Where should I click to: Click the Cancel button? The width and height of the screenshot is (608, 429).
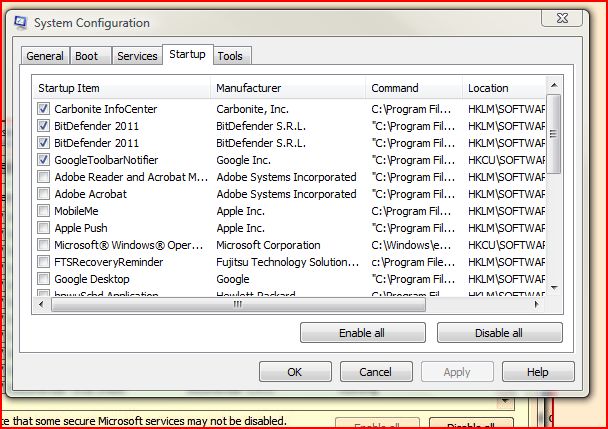(x=376, y=372)
